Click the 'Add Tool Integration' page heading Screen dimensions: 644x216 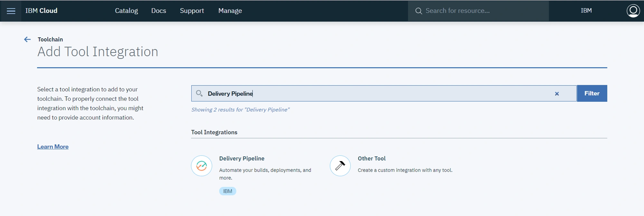[98, 52]
